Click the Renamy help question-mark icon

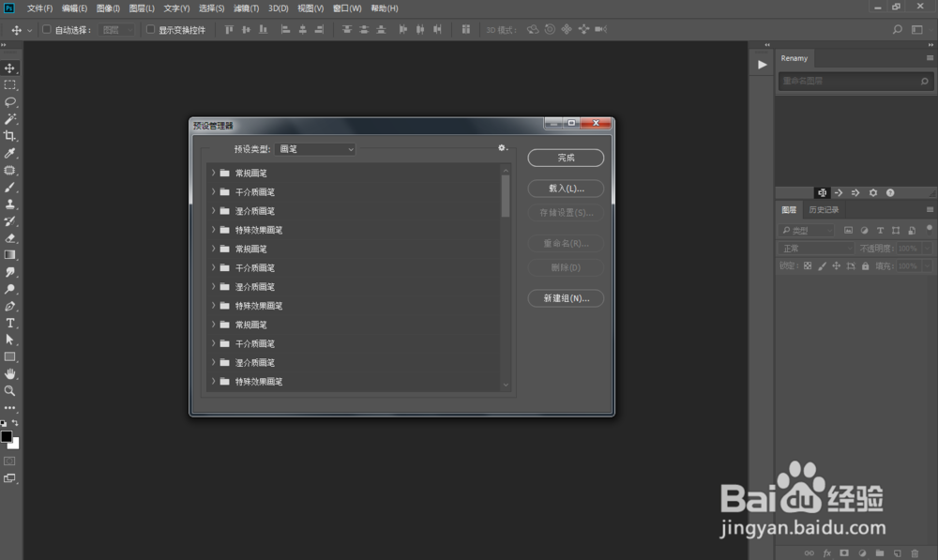[890, 192]
